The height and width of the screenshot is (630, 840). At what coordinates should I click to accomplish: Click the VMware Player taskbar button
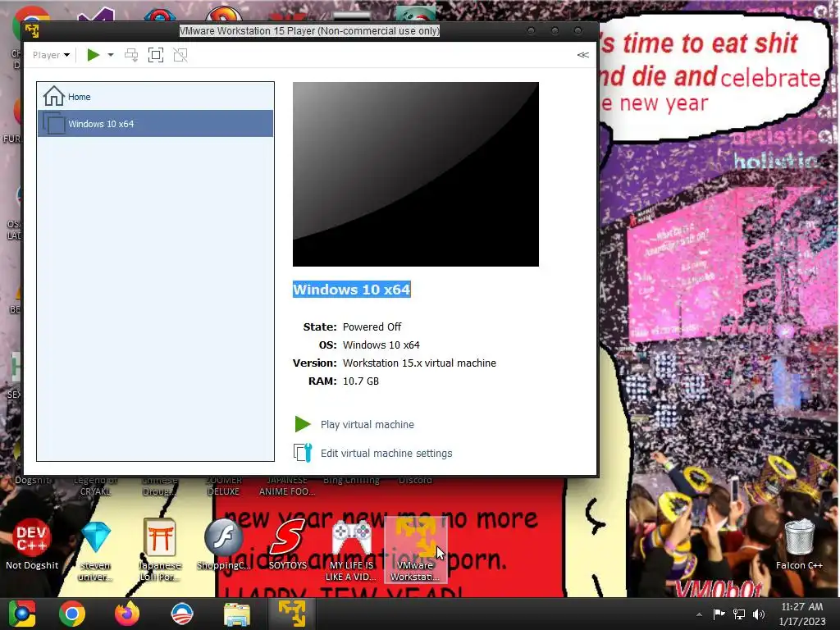point(291,614)
